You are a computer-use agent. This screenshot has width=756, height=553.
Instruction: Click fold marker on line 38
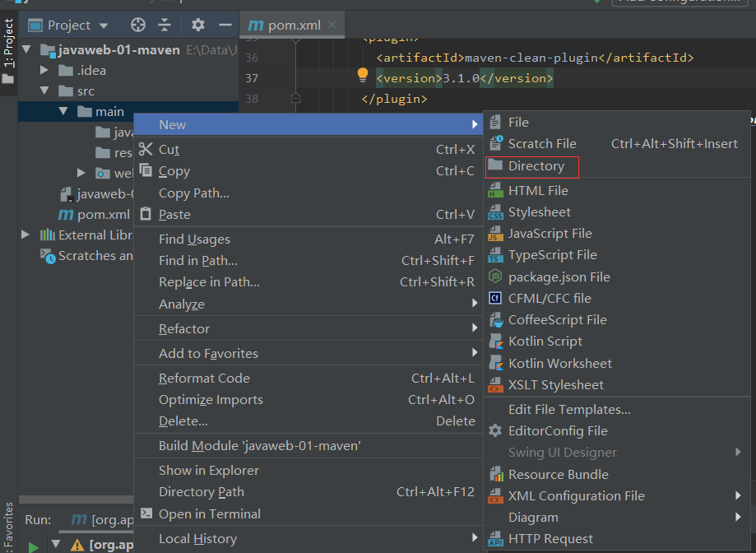click(295, 99)
